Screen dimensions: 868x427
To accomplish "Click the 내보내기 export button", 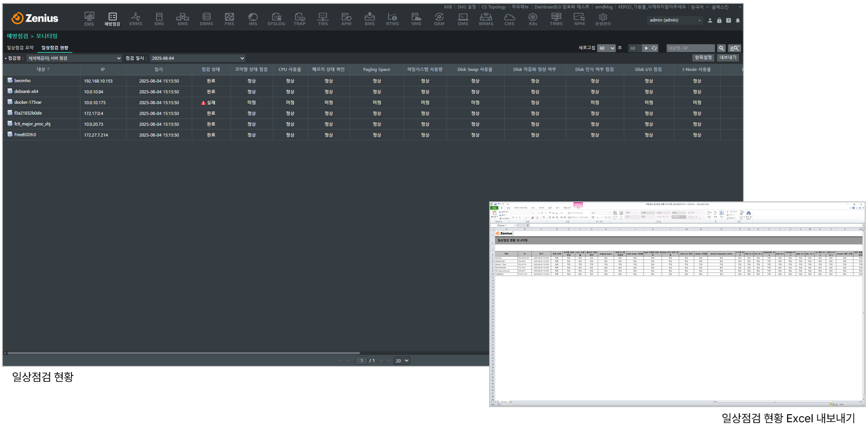I will 728,58.
